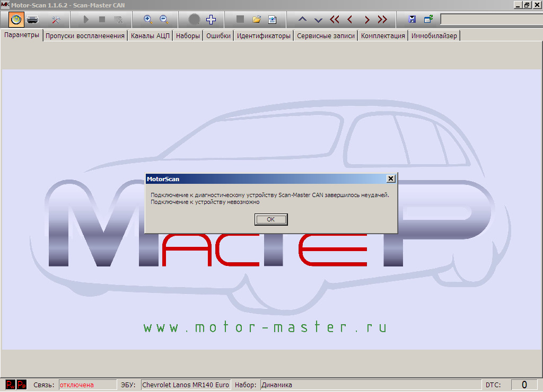Click the down chevron arrow
Viewport: 543px width, 392px height.
318,20
